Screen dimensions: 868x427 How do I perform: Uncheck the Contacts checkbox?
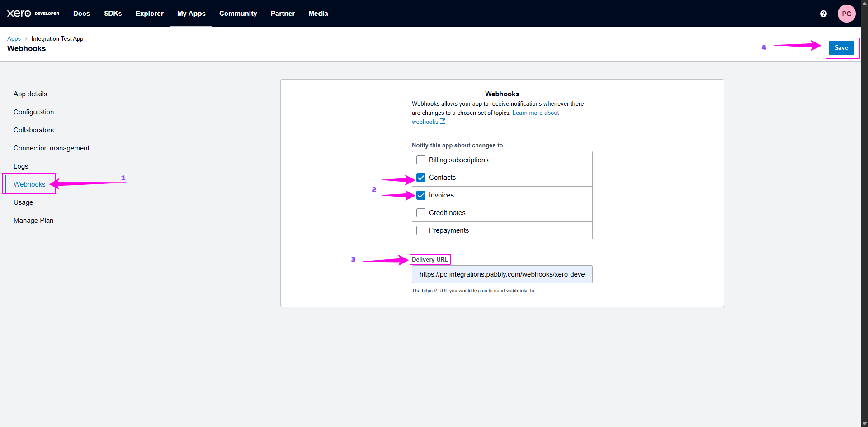point(421,178)
